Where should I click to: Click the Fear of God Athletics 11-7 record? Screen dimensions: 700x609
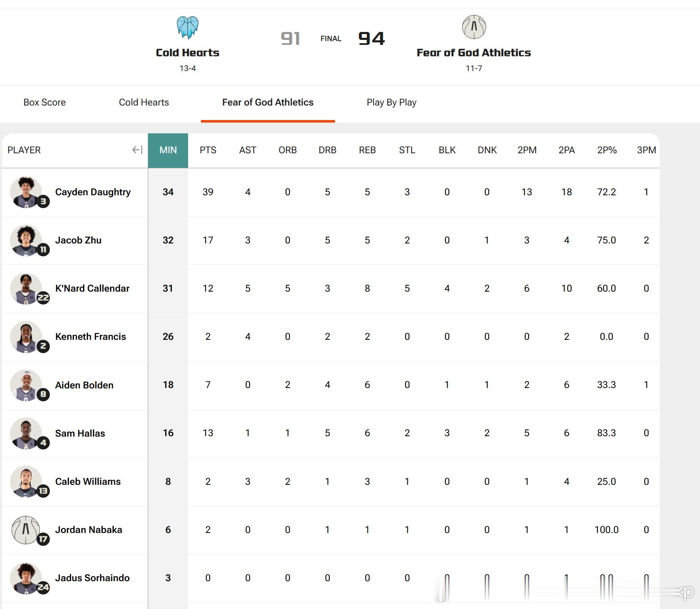coord(474,68)
